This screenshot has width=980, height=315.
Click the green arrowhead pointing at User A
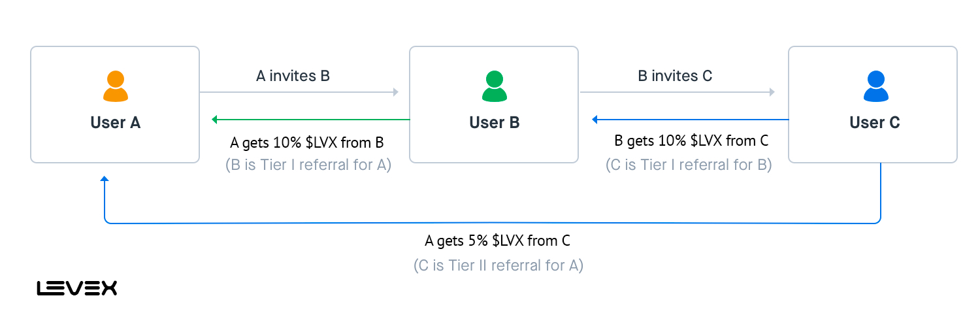click(x=215, y=120)
